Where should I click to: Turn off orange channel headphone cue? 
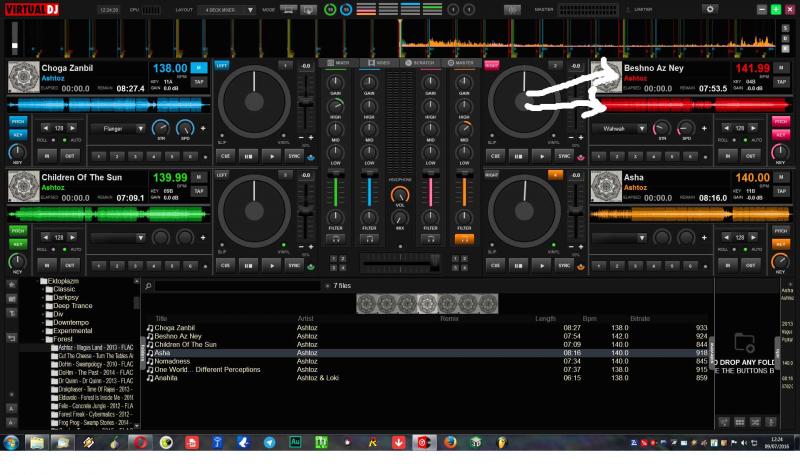[464, 239]
